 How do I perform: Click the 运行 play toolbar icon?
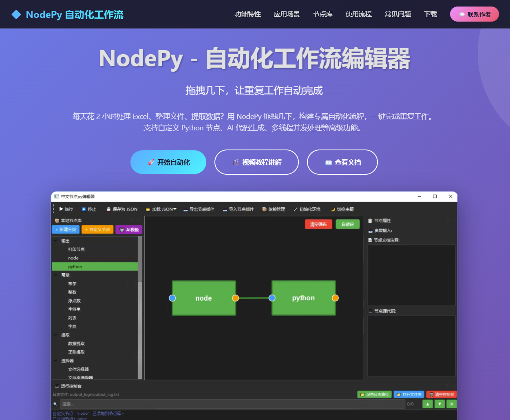pos(61,209)
